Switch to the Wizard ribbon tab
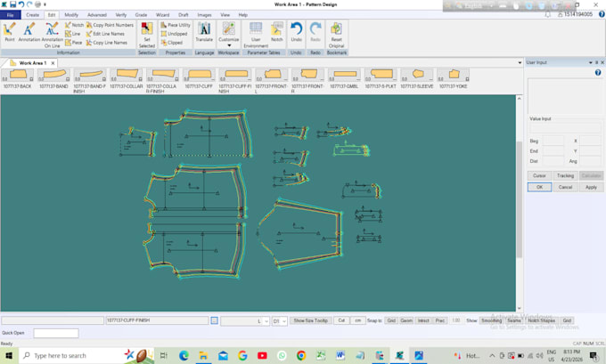Viewport: 606px width, 364px height. click(x=162, y=14)
